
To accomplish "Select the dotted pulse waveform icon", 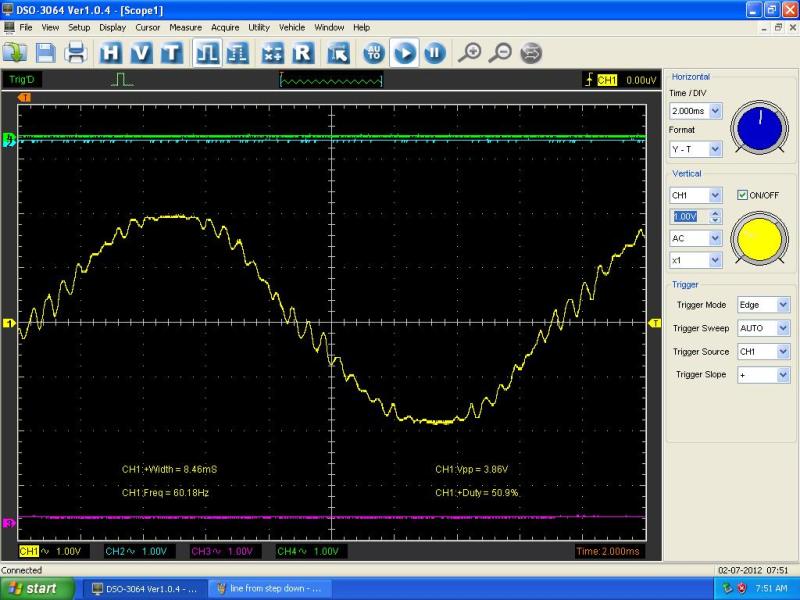I will 237,53.
